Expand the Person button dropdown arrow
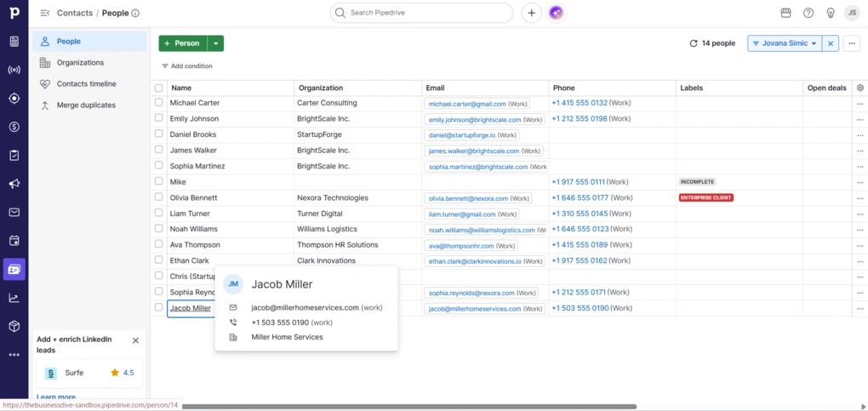The image size is (868, 411). click(215, 43)
